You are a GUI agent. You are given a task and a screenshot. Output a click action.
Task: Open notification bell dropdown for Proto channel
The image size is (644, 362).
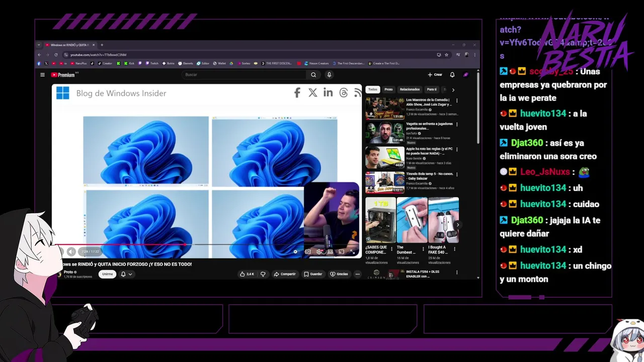[126, 274]
